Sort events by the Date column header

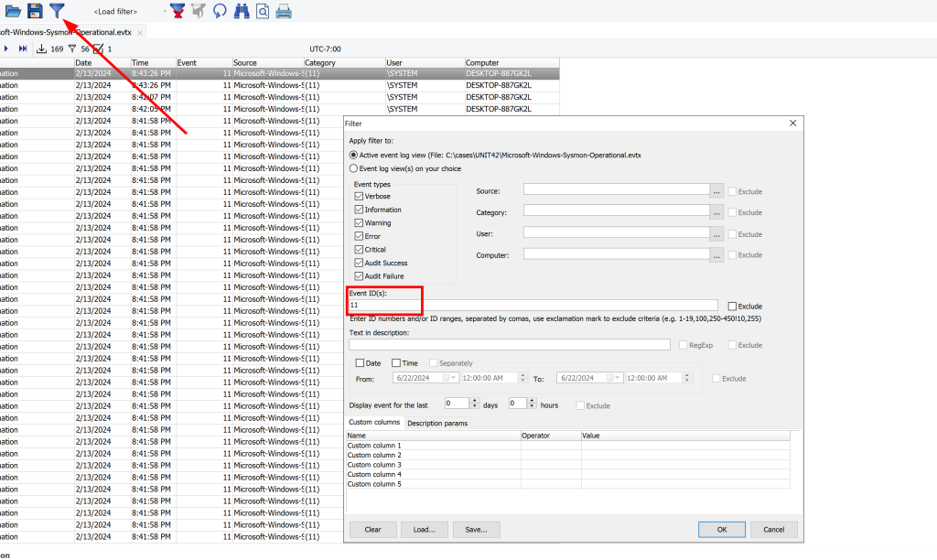pyautogui.click(x=102, y=63)
